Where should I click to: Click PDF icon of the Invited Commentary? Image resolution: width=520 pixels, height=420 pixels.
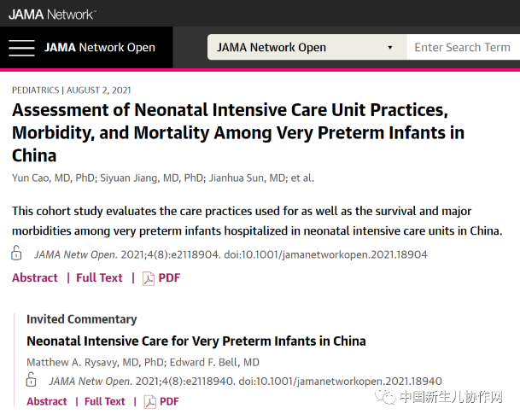[150, 402]
